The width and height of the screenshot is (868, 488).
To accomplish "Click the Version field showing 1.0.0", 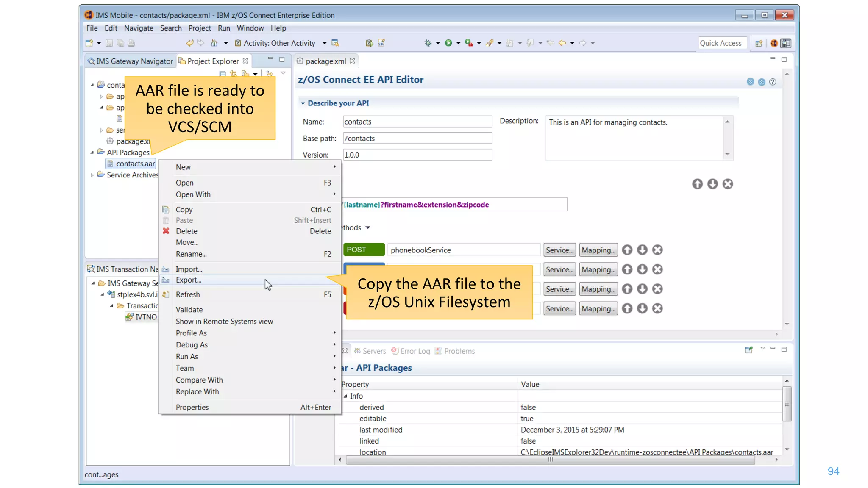I will (417, 155).
